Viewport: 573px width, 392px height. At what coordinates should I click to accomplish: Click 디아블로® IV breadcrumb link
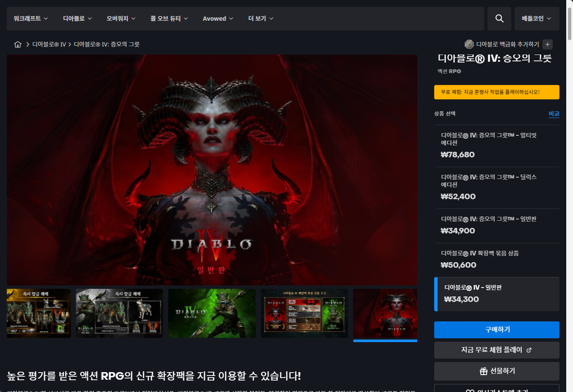click(49, 44)
